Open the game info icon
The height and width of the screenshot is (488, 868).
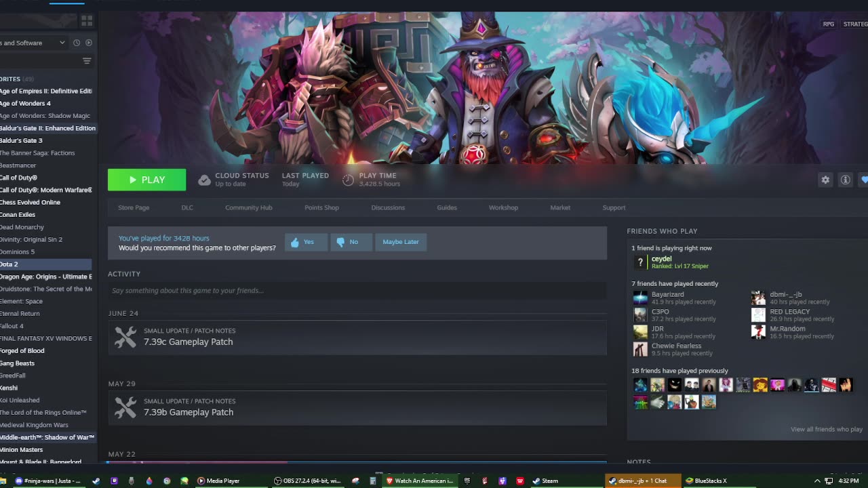pos(845,180)
